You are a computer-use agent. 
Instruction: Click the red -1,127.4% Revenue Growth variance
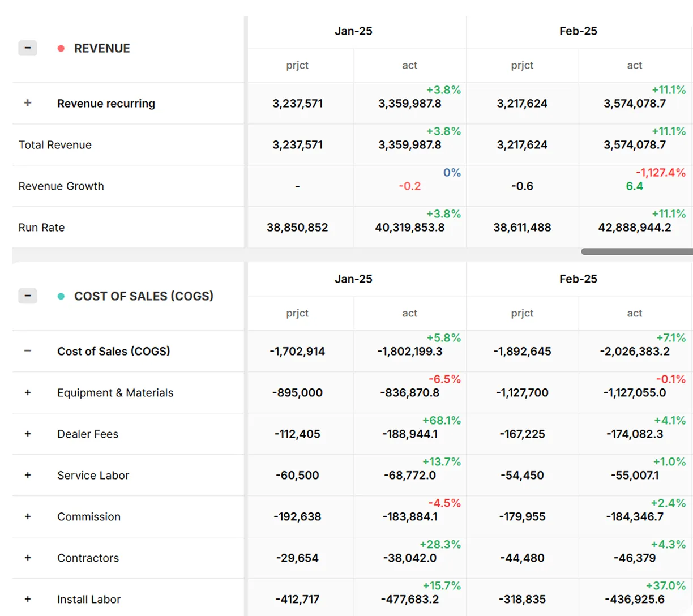[x=666, y=173]
